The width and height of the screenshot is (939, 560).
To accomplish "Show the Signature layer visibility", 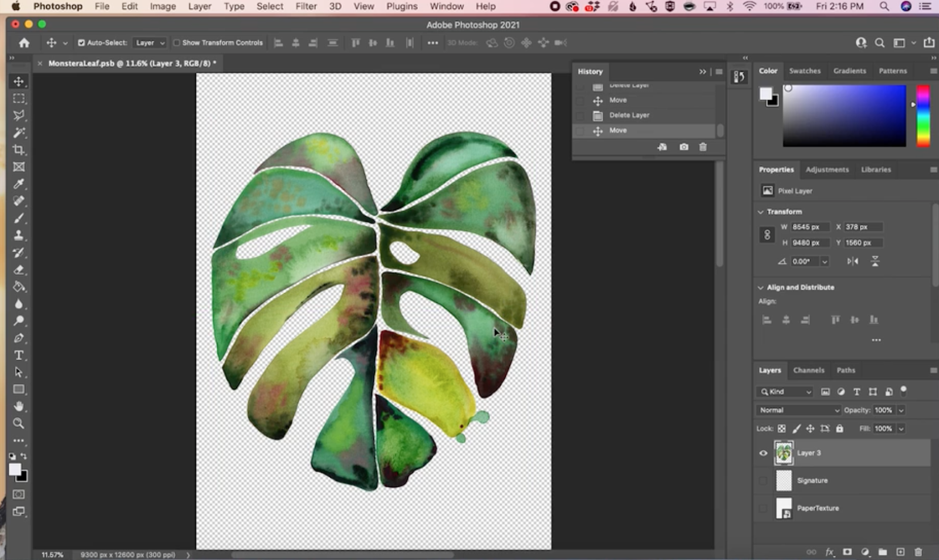I will 763,480.
